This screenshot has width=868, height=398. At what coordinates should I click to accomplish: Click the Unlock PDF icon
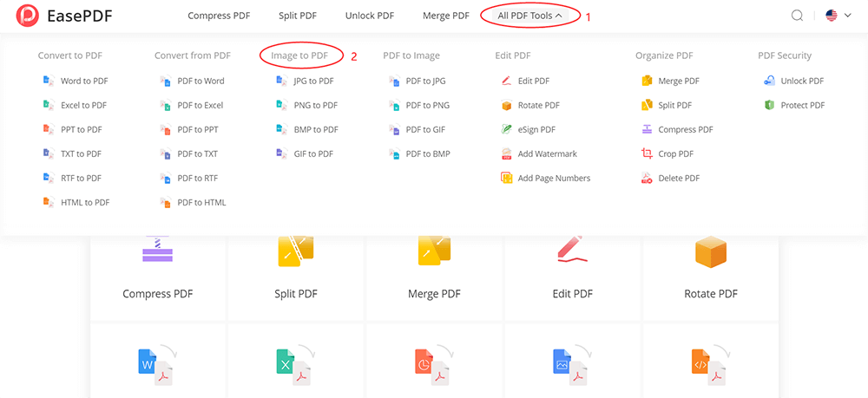(769, 81)
